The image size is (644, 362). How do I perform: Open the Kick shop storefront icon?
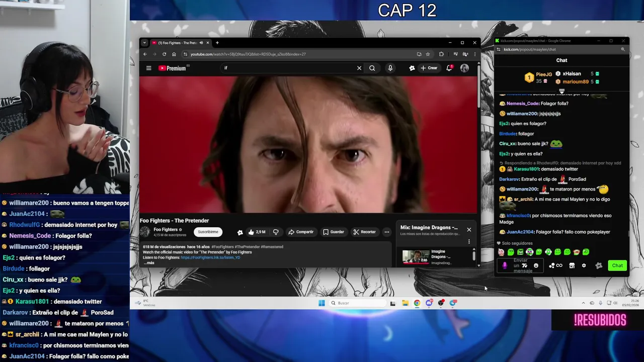point(572,265)
